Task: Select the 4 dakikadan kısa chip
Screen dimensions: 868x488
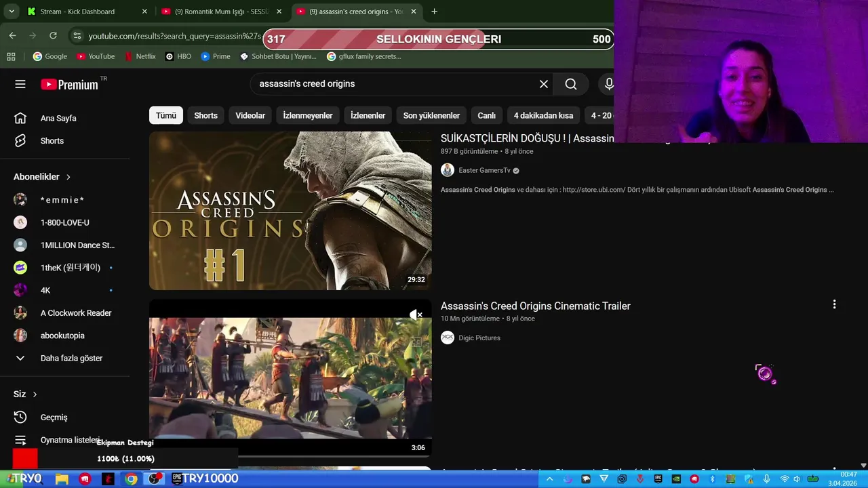Action: pos(543,115)
